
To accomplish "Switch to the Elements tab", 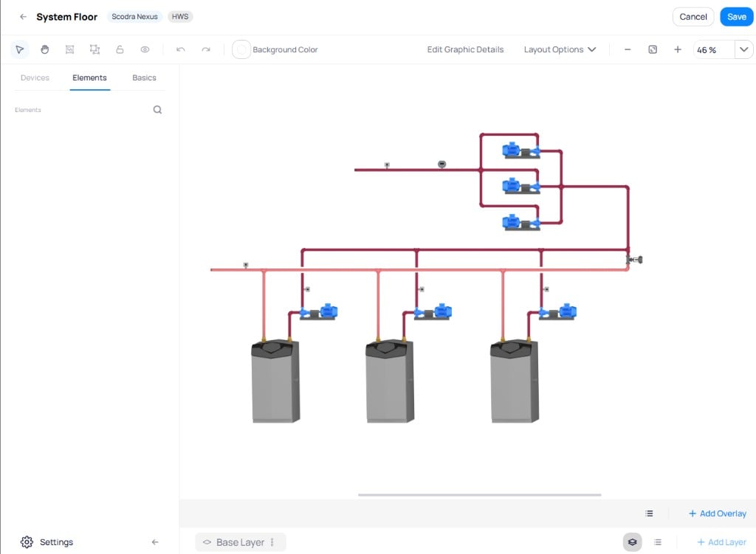I will click(x=89, y=77).
